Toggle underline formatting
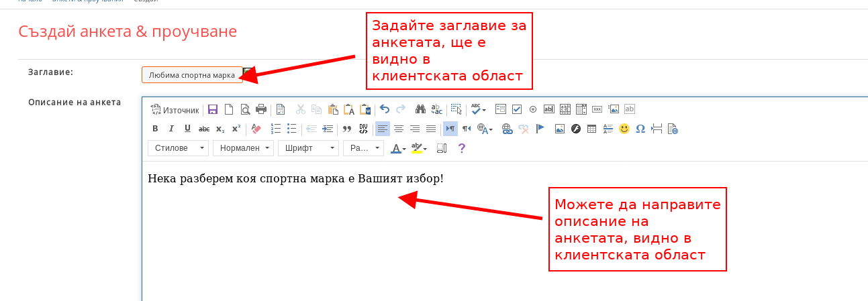This screenshot has height=301, width=868. [x=187, y=129]
